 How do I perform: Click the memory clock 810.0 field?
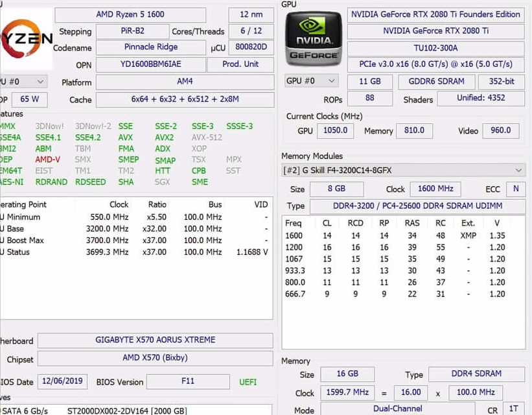(x=414, y=131)
